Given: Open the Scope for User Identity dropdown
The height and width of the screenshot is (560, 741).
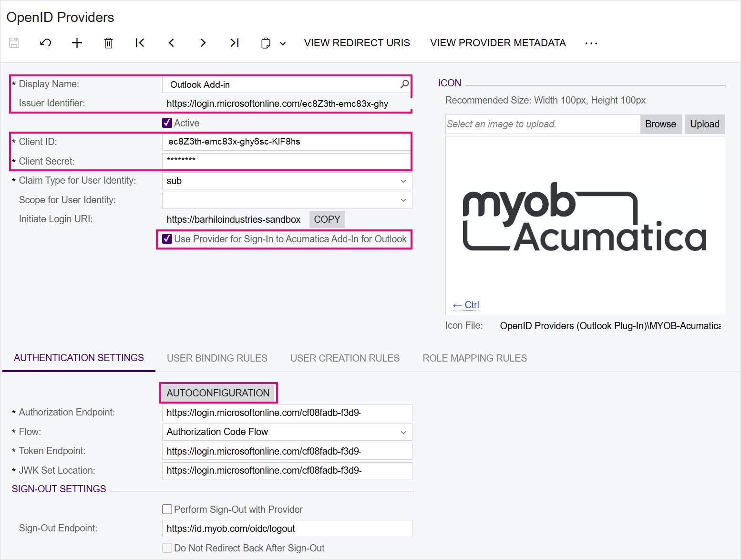Looking at the screenshot, I should pyautogui.click(x=403, y=200).
